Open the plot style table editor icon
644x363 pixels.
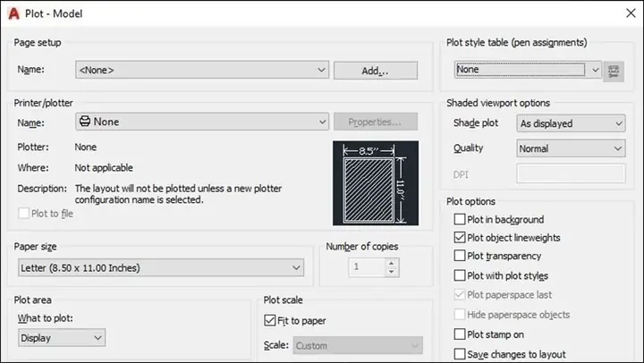click(x=614, y=72)
